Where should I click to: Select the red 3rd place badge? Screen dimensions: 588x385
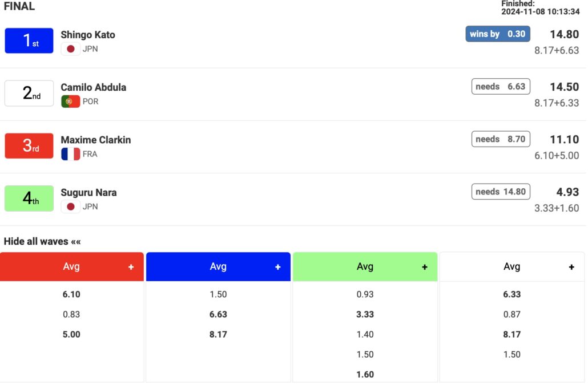[x=29, y=145]
